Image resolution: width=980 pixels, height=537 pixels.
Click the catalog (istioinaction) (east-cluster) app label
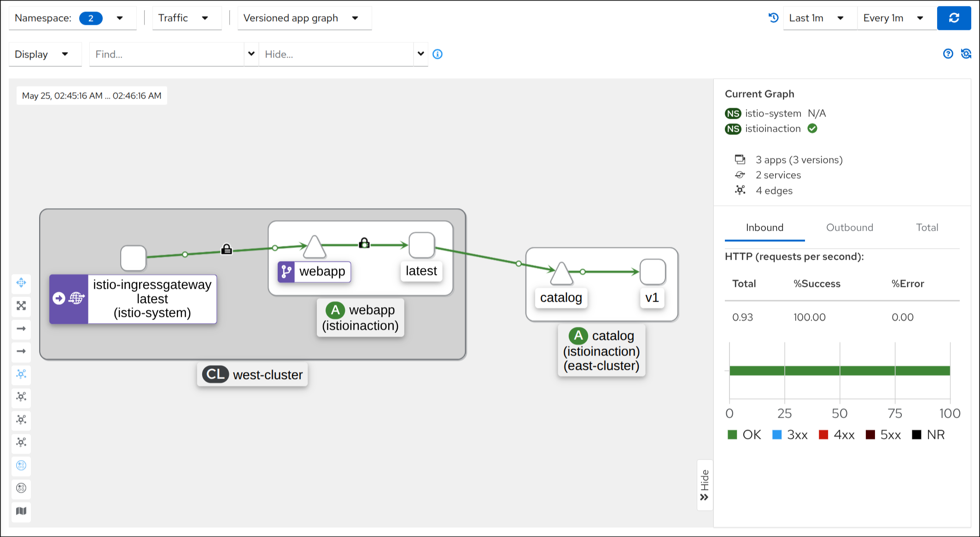pyautogui.click(x=601, y=350)
